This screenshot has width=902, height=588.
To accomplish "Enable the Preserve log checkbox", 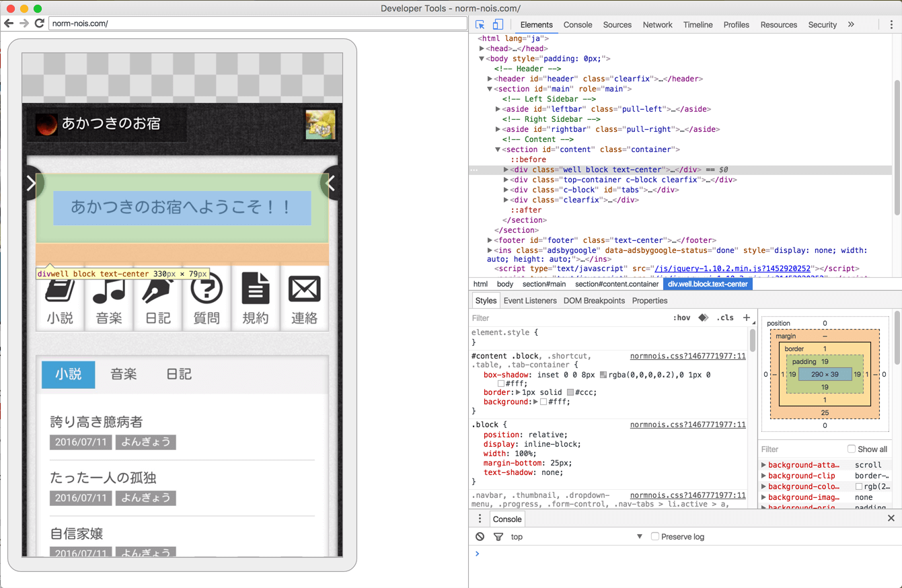I will coord(654,537).
